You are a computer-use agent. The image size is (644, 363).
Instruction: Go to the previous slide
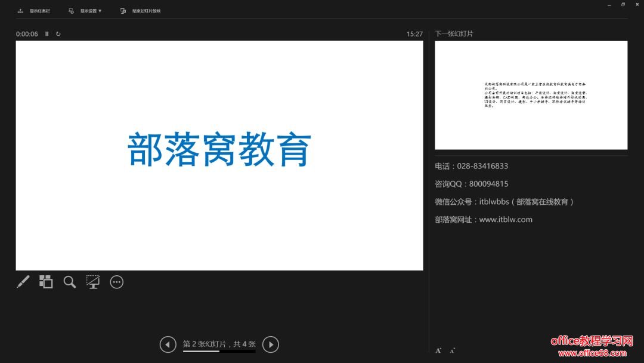coord(168,344)
